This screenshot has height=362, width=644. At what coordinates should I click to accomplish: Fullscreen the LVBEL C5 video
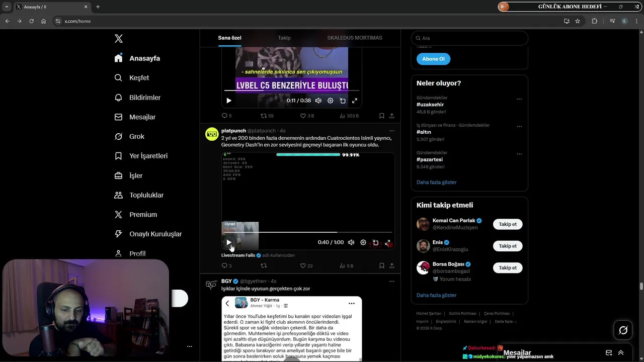coord(355,101)
